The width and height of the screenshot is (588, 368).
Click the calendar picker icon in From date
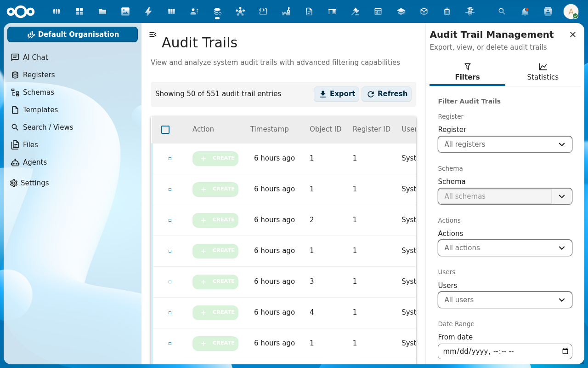click(x=565, y=351)
